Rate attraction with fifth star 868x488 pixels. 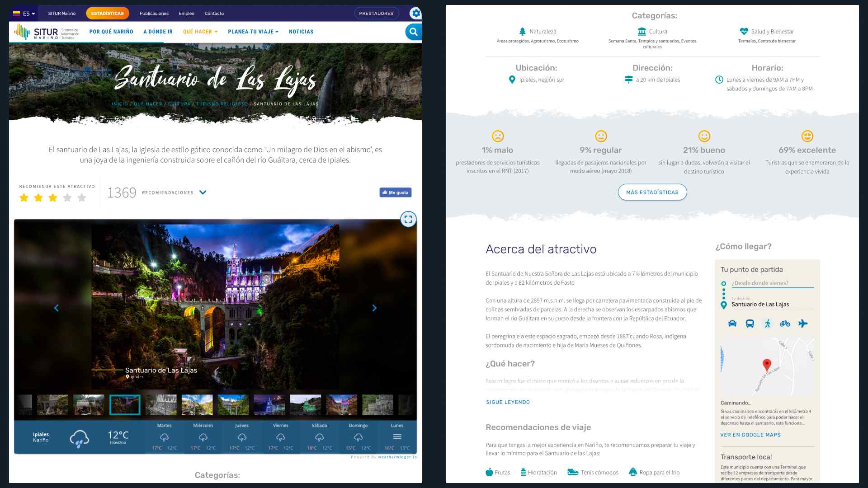click(82, 197)
